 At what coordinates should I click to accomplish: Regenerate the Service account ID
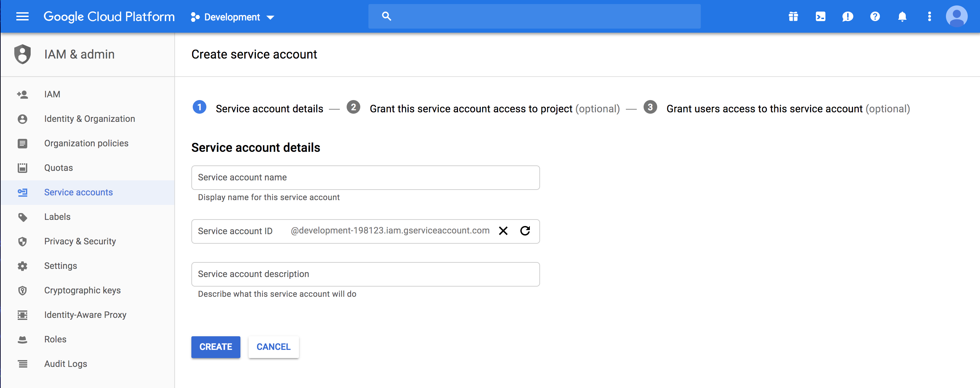(525, 231)
